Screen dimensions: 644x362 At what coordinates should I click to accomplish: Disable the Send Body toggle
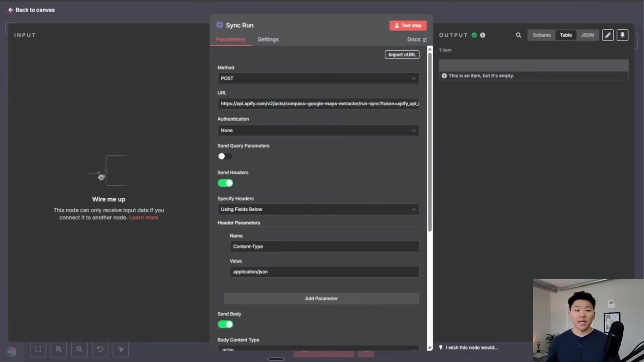tap(225, 324)
